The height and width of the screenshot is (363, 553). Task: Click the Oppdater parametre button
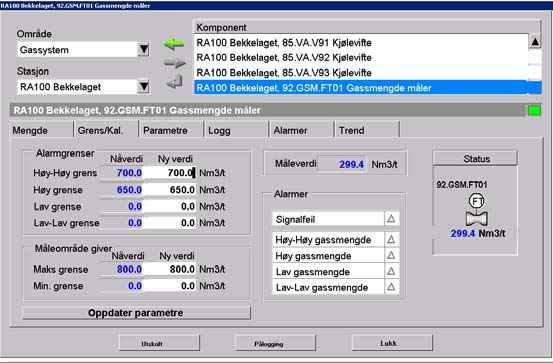coord(136,313)
